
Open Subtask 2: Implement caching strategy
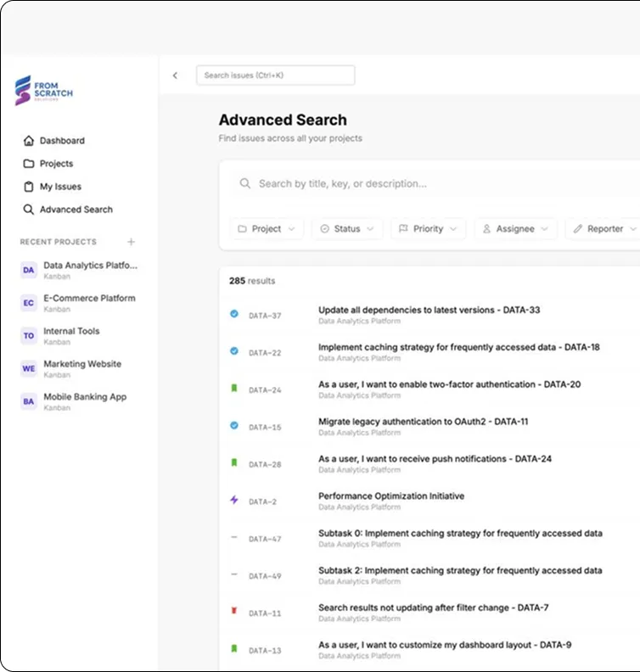(x=460, y=570)
